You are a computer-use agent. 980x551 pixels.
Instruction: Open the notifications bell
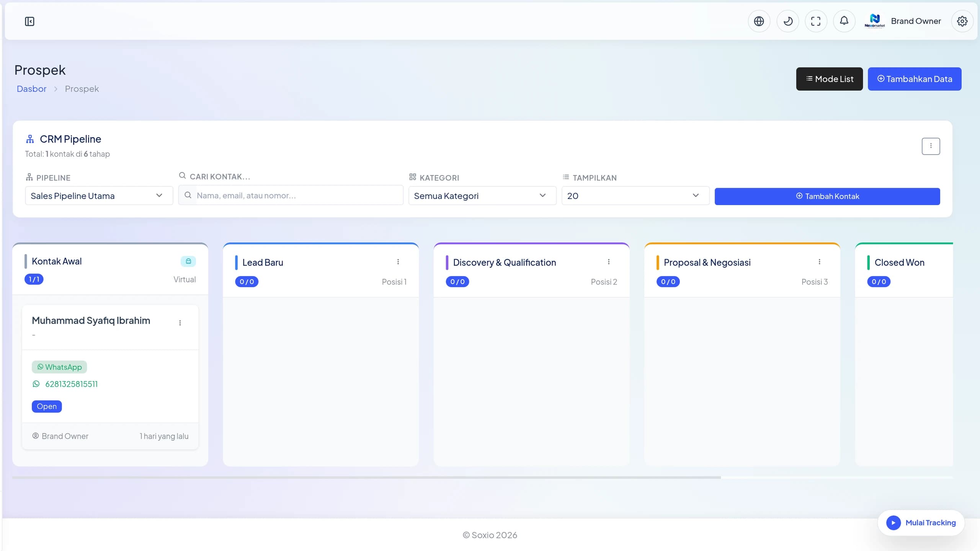pyautogui.click(x=844, y=21)
